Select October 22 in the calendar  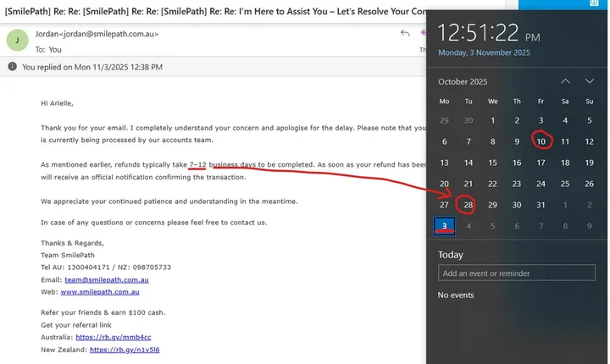click(492, 184)
